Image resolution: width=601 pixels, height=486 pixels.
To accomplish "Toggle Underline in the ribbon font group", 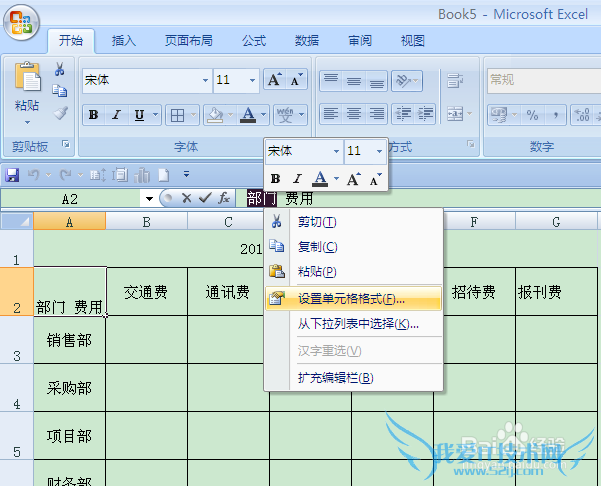I will click(x=140, y=115).
